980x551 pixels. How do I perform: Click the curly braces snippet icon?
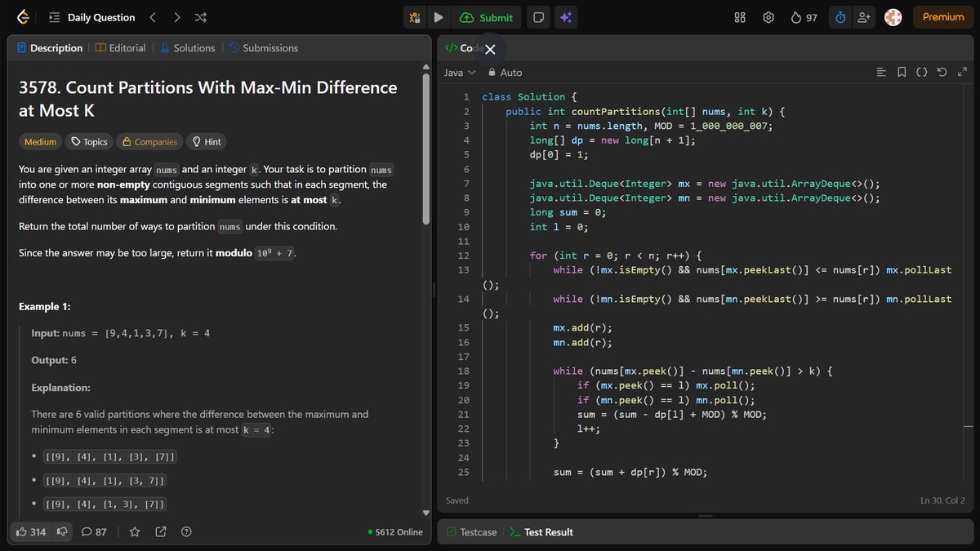[x=921, y=73]
